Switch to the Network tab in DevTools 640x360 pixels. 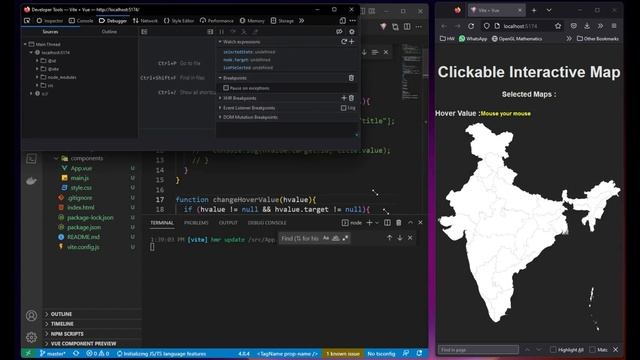point(145,20)
